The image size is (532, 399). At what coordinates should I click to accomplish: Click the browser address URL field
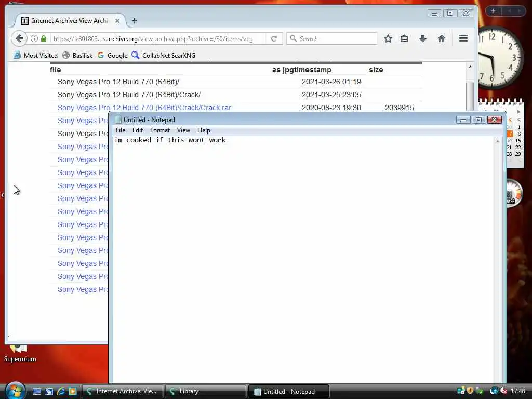coord(153,38)
